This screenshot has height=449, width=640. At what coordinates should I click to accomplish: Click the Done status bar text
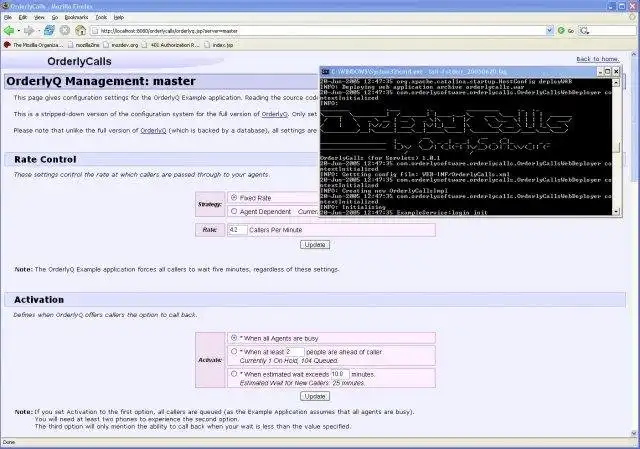pyautogui.click(x=9, y=442)
